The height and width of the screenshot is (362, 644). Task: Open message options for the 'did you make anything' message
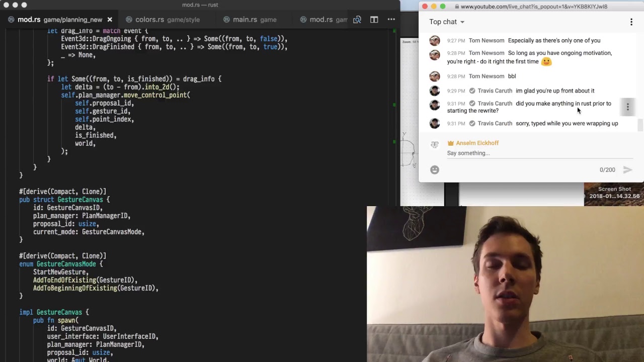coord(627,107)
